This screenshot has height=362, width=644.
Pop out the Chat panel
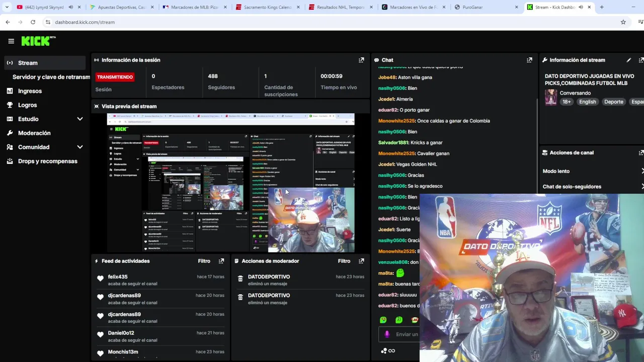[x=529, y=60]
